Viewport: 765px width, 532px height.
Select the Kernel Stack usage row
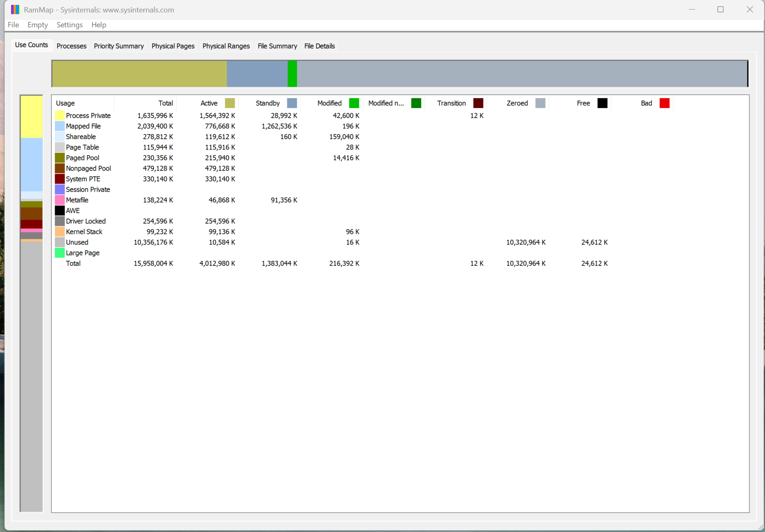84,231
